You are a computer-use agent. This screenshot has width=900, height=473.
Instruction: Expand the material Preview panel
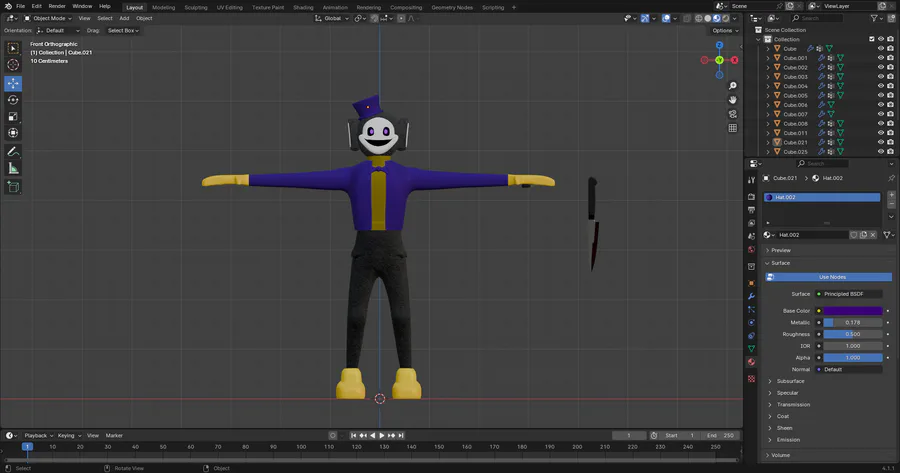pos(781,250)
